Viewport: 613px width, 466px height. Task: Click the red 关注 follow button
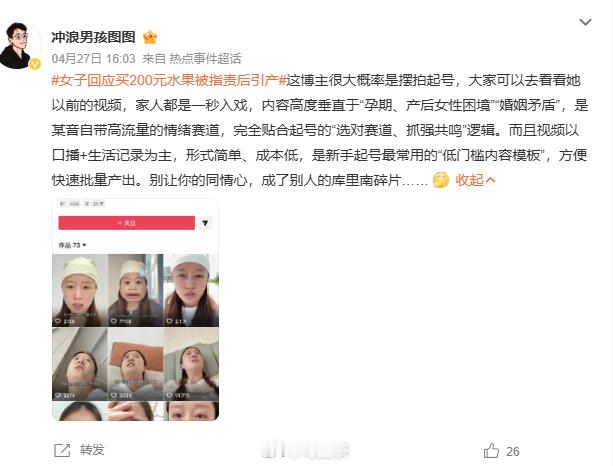point(127,223)
